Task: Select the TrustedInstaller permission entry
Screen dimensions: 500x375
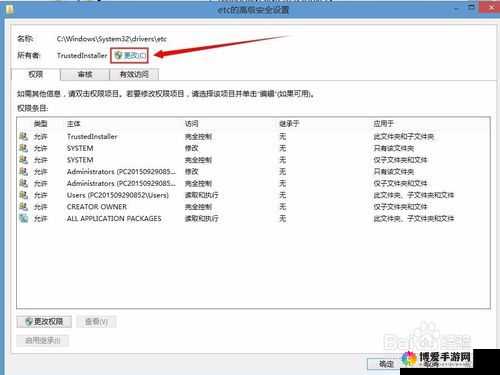Action: (x=253, y=136)
